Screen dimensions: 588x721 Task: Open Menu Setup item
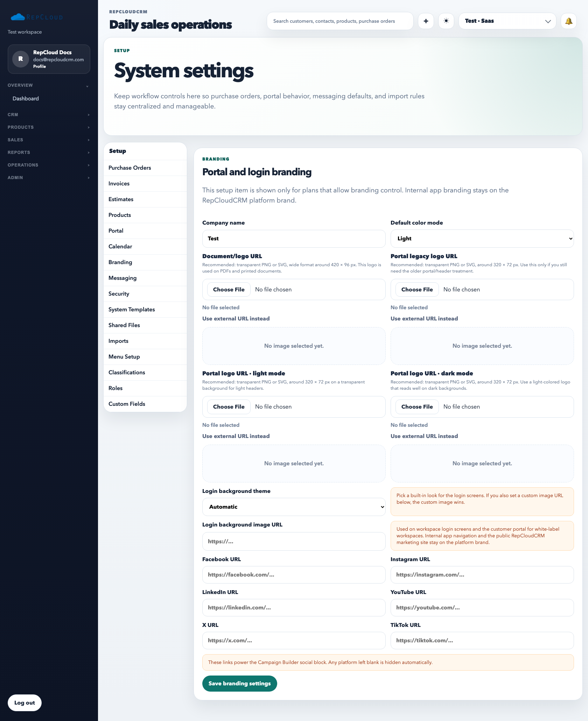145,357
